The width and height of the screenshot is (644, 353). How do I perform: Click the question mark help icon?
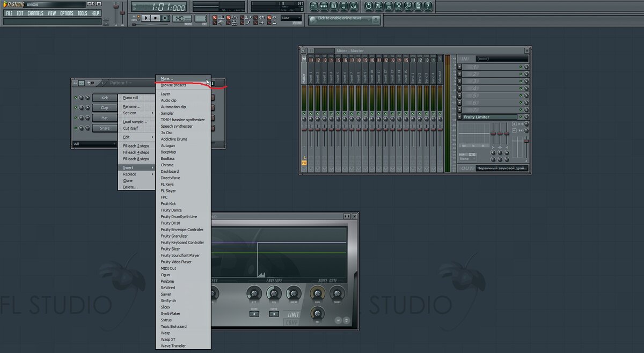pos(428,6)
